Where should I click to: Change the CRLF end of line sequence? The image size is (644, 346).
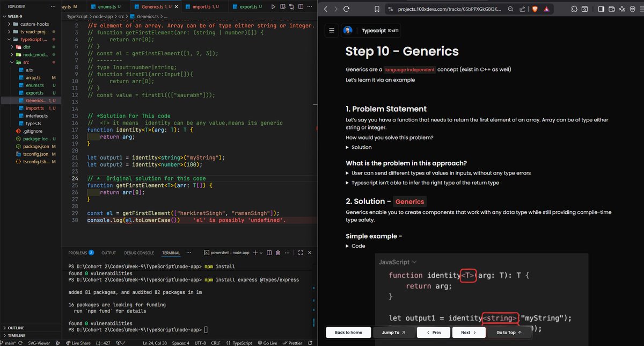click(x=216, y=342)
